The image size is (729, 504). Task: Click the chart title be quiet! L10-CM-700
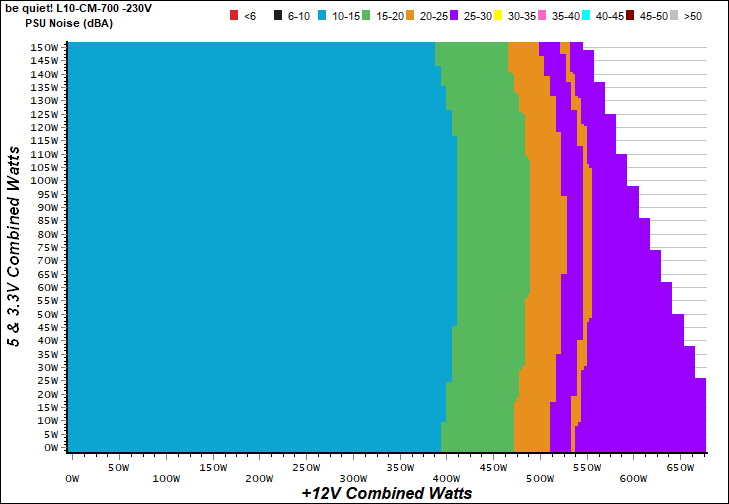[70, 7]
